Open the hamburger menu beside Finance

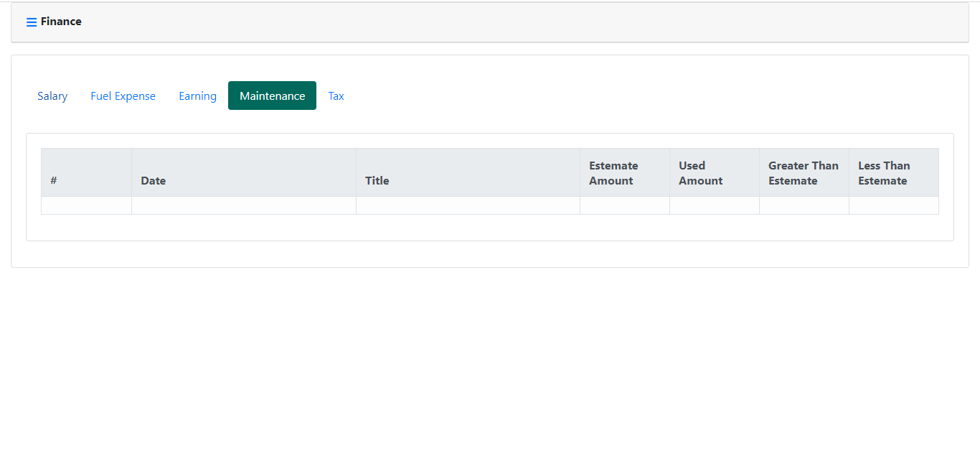point(32,22)
